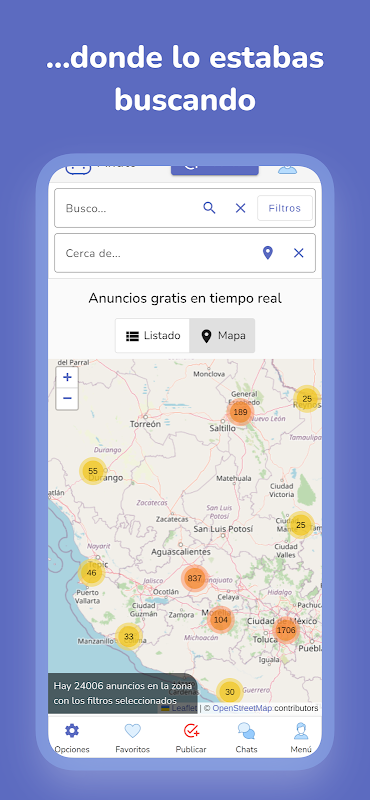Click the 'Hay 24006 anuncios' status message
370x800 pixels.
[x=122, y=693]
